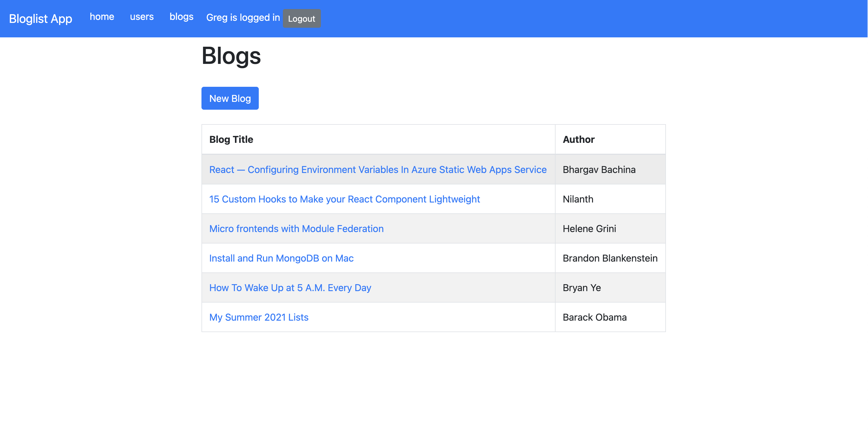Open 15 Custom Hooks React blog

[344, 199]
